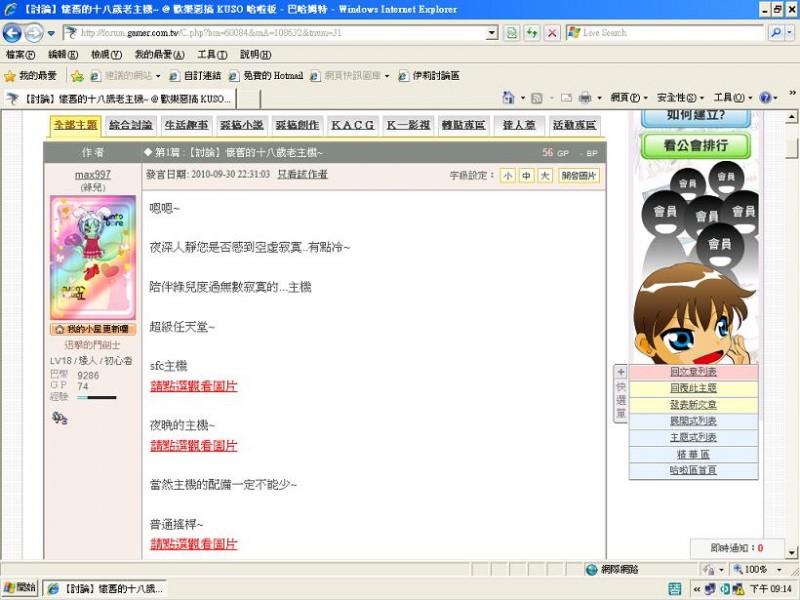The image size is (800, 600).
Task: Select medium font size 中
Action: click(x=526, y=175)
